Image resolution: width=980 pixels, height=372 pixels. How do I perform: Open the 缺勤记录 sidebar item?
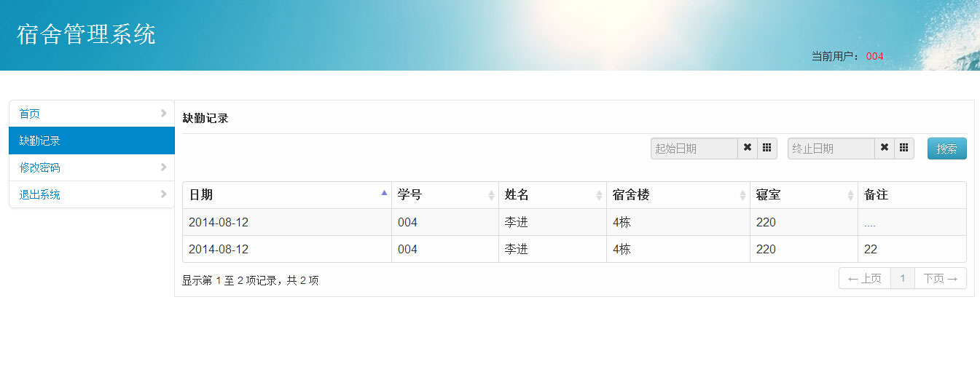92,141
